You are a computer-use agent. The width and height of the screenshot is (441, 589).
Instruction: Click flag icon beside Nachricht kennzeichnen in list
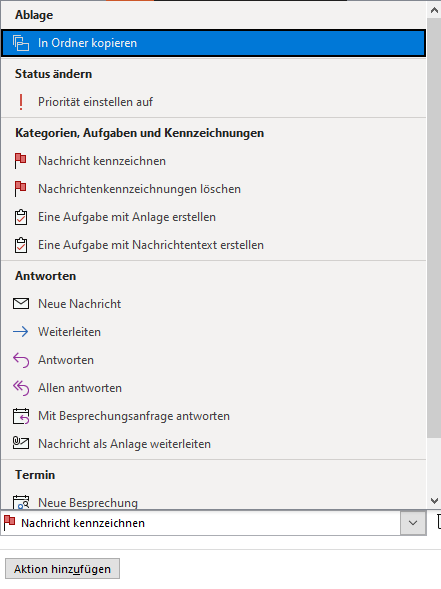[x=21, y=161]
